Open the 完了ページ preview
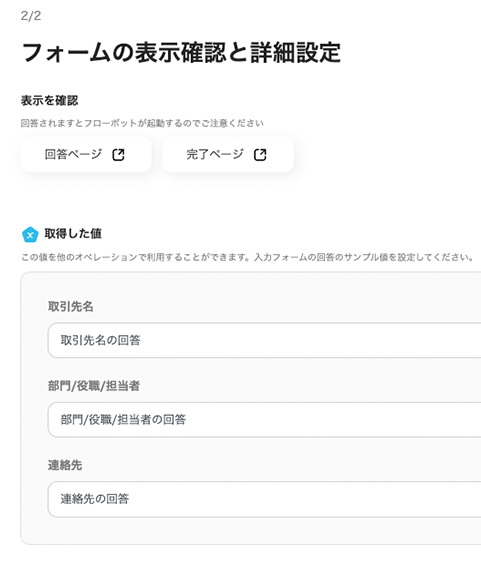Screen dimensions: 481x565 pos(228,155)
